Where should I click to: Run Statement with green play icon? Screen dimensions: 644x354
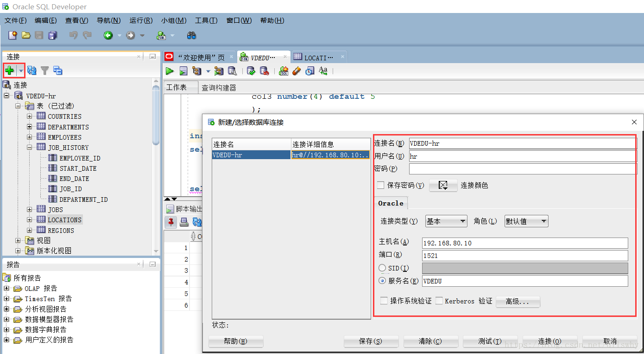click(170, 71)
